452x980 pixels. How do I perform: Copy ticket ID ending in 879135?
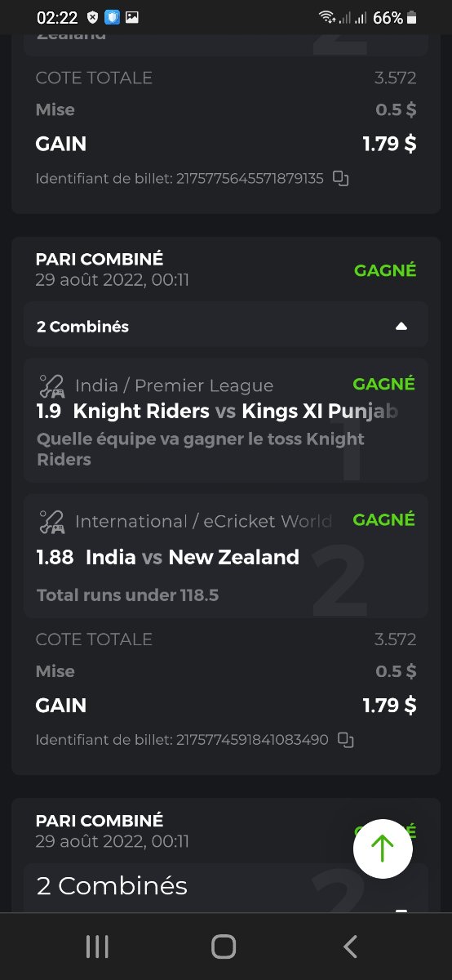pos(341,178)
